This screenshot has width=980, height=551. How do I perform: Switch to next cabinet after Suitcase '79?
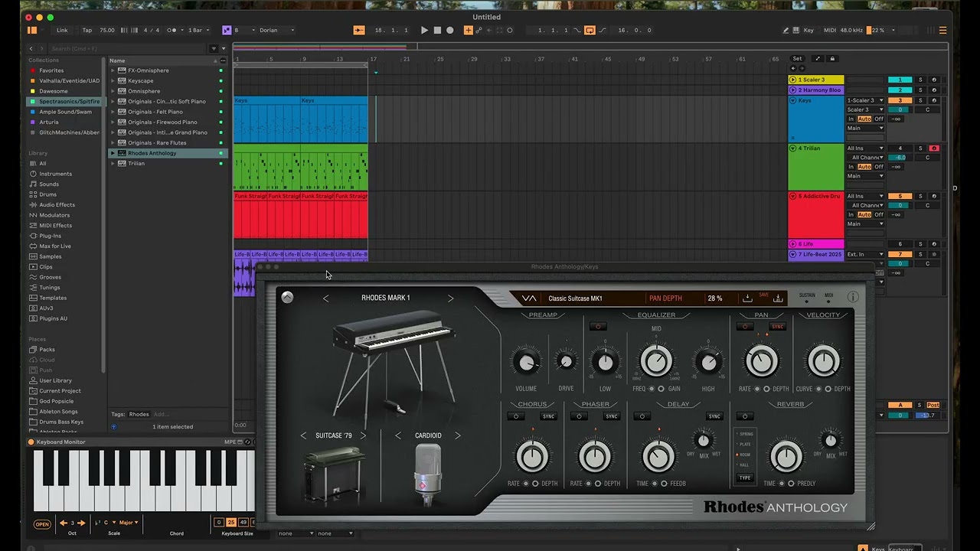point(363,436)
